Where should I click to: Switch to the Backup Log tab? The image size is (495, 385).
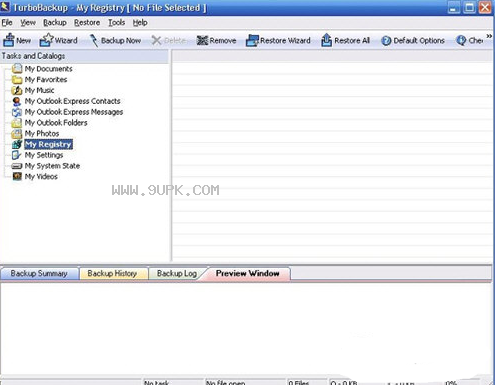coord(177,273)
